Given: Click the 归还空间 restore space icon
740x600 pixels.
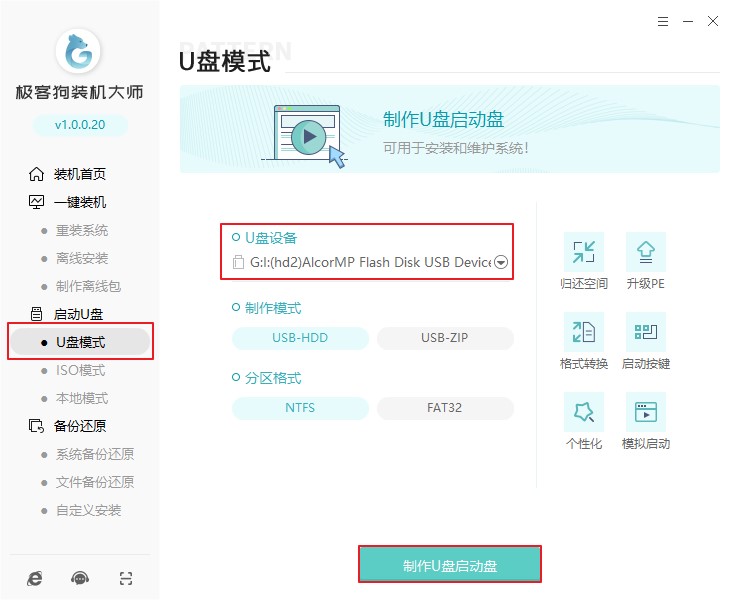Looking at the screenshot, I should coord(584,252).
